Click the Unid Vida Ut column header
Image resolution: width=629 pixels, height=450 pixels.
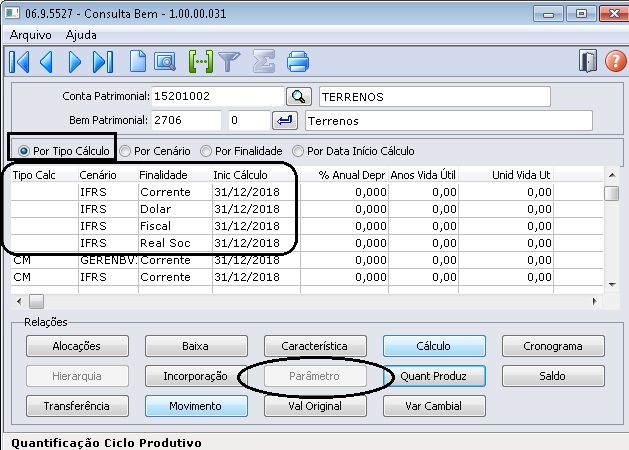[506, 175]
